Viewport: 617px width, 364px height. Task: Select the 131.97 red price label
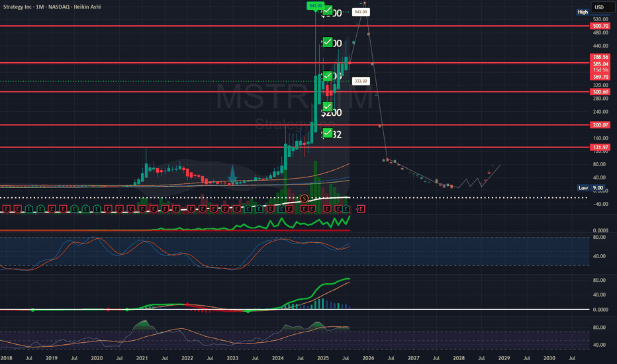click(600, 147)
